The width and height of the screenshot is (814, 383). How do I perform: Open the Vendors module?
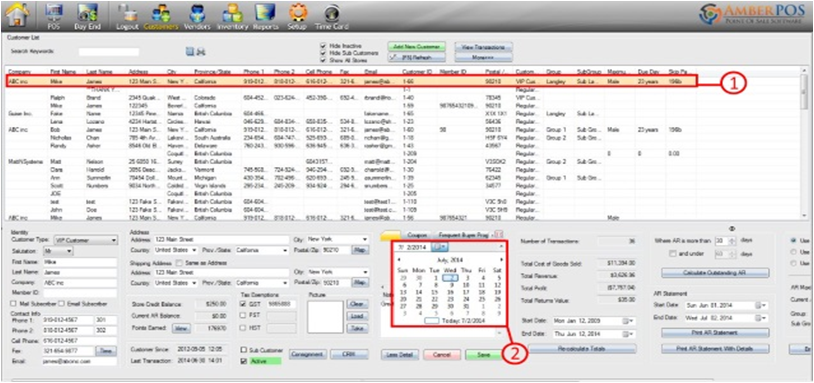tap(197, 17)
